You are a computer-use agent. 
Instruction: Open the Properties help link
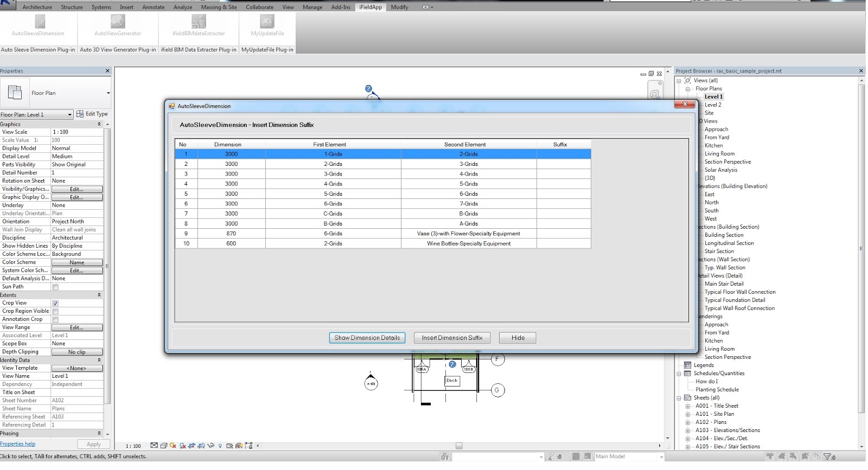click(18, 444)
